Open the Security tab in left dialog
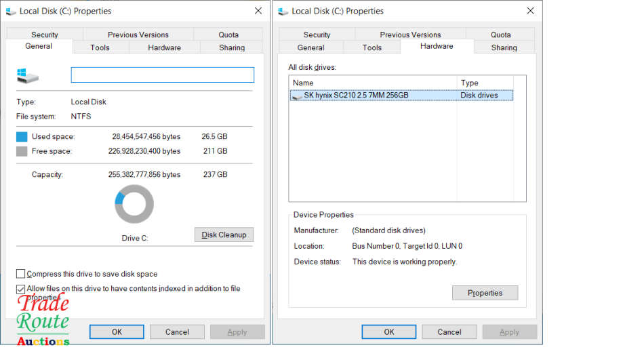The height and width of the screenshot is (362, 644). click(x=45, y=35)
